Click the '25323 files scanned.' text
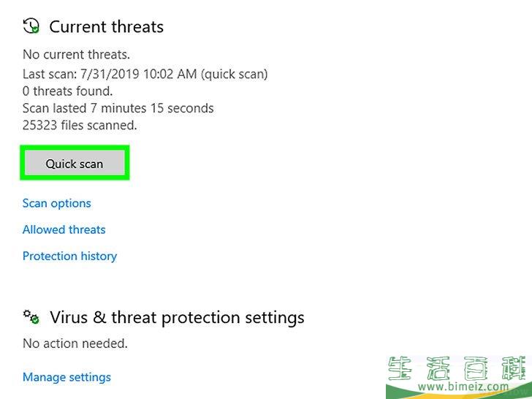532x399 pixels. point(80,125)
